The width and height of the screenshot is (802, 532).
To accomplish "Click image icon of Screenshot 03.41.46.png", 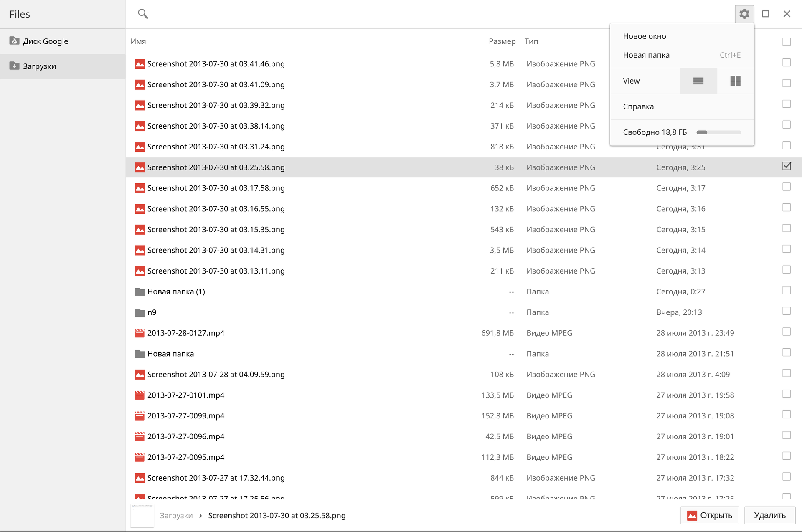I will click(x=140, y=64).
